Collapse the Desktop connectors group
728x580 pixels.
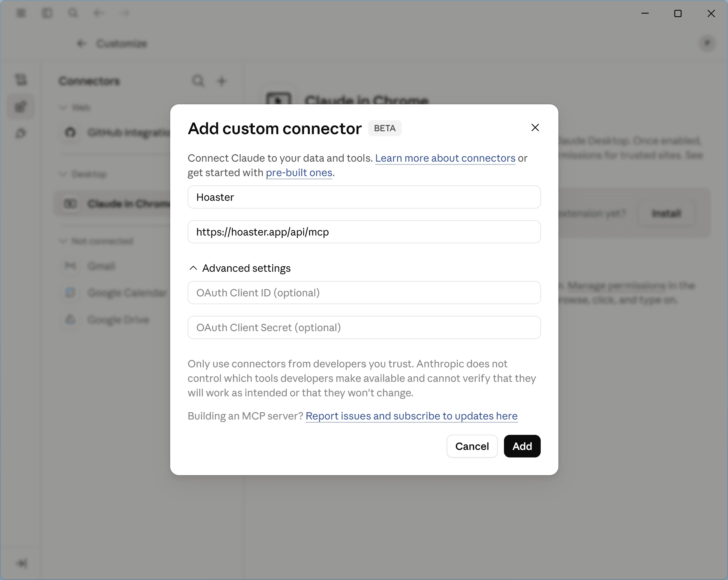[x=83, y=174]
